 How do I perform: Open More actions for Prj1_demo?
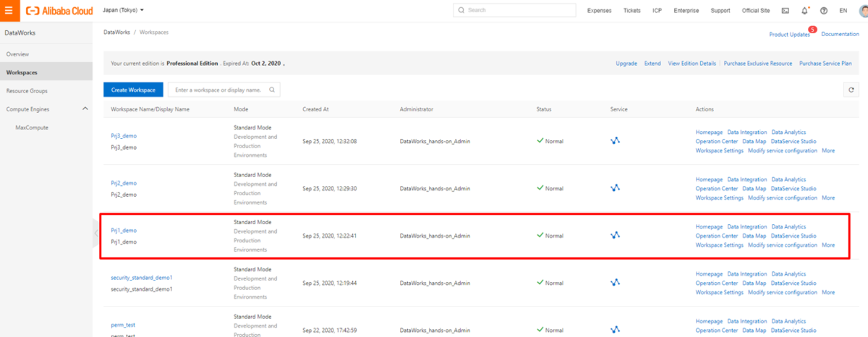coord(828,245)
